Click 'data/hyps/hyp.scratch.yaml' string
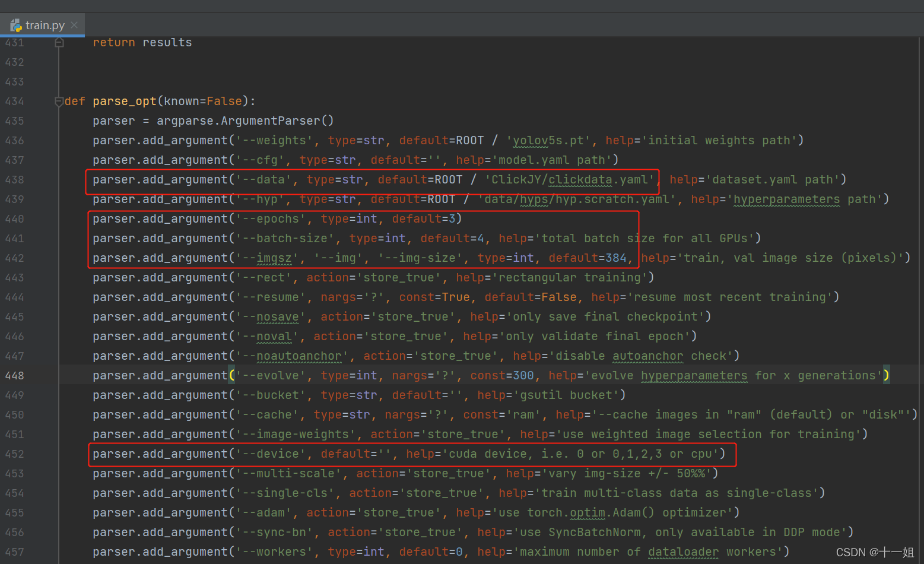This screenshot has height=564, width=924. [x=577, y=199]
